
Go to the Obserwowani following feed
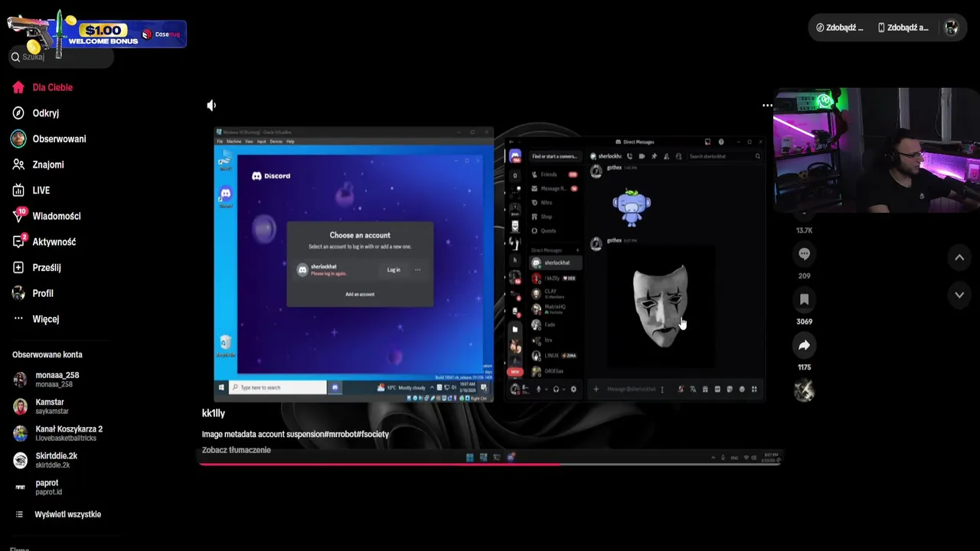pyautogui.click(x=49, y=139)
